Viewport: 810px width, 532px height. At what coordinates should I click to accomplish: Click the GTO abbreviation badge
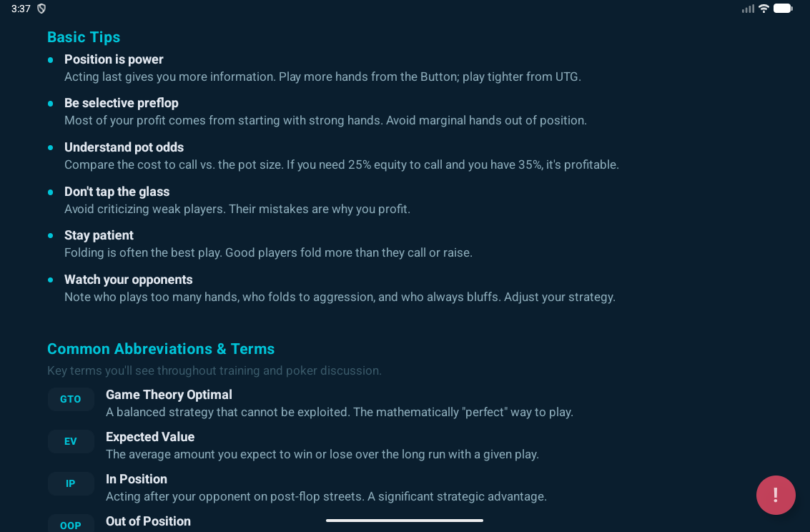[71, 399]
